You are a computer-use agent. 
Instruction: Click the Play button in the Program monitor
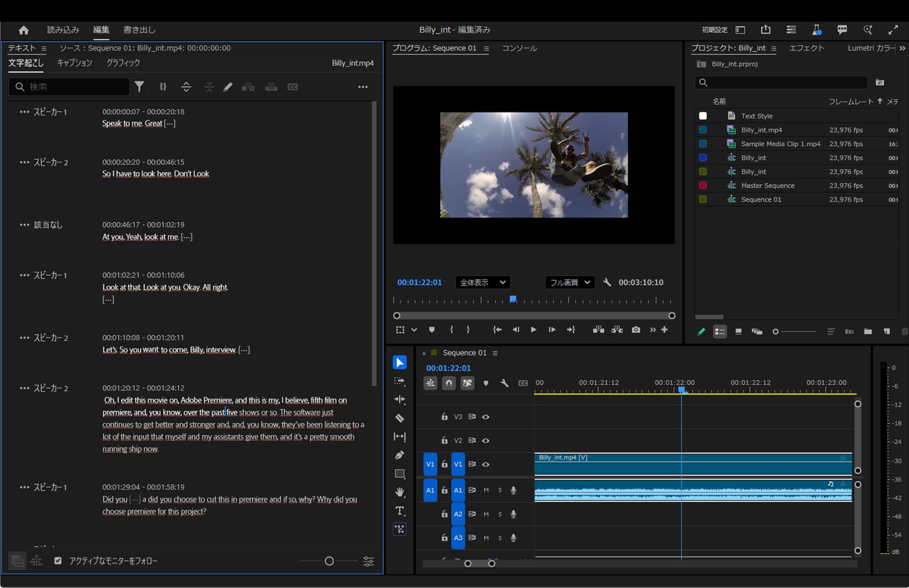(x=534, y=330)
